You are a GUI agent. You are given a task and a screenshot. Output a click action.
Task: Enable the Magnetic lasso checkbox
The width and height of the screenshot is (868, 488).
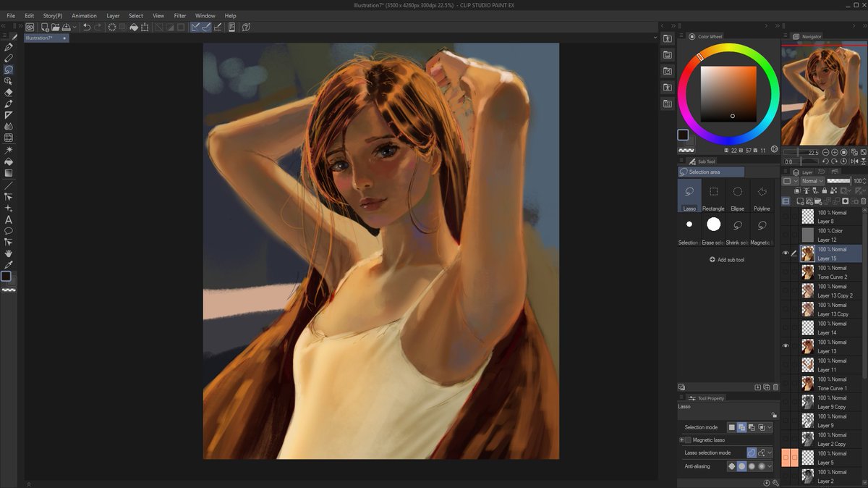click(688, 440)
